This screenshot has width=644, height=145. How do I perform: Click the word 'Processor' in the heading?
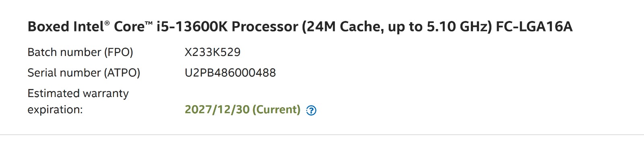point(264,27)
